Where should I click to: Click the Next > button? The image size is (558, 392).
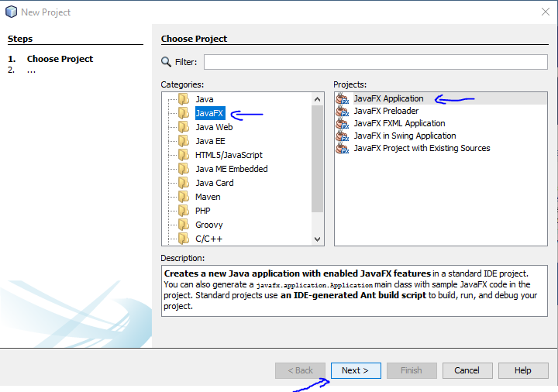[x=356, y=370]
